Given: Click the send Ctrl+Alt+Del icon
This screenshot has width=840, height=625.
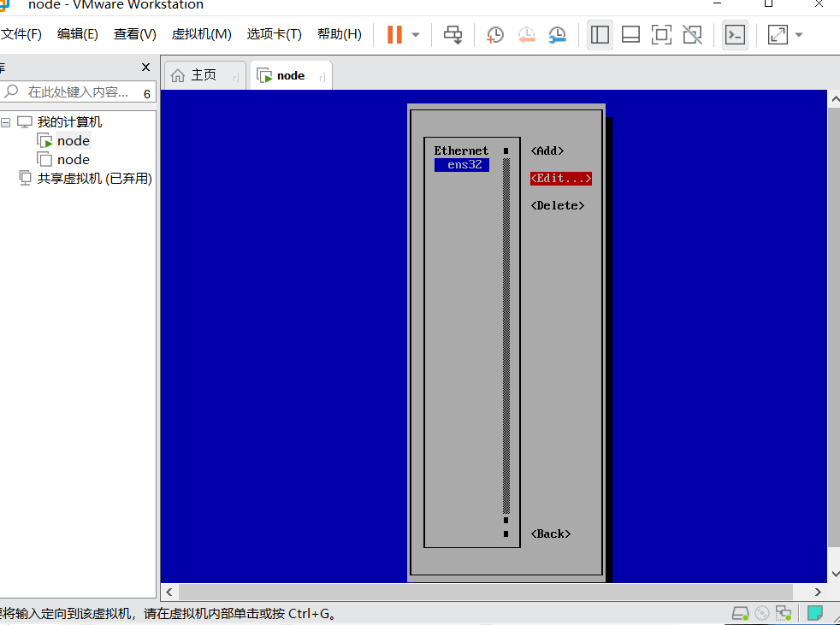Looking at the screenshot, I should tap(453, 35).
